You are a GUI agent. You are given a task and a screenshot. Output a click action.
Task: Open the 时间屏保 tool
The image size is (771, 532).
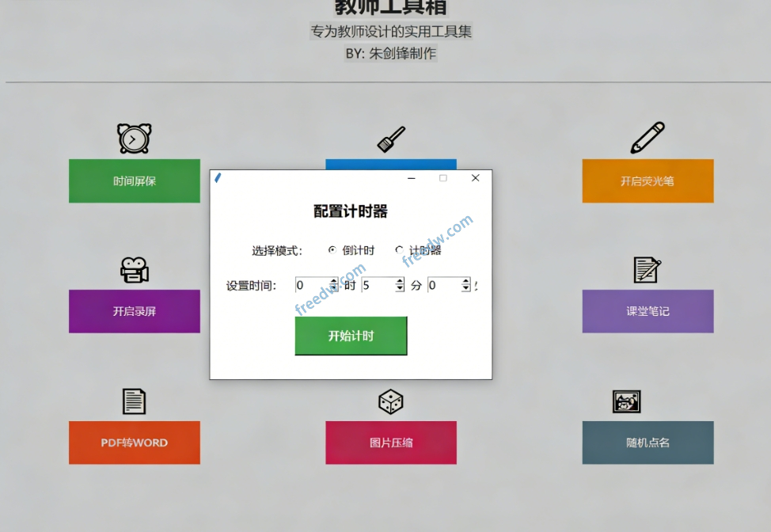click(x=134, y=180)
